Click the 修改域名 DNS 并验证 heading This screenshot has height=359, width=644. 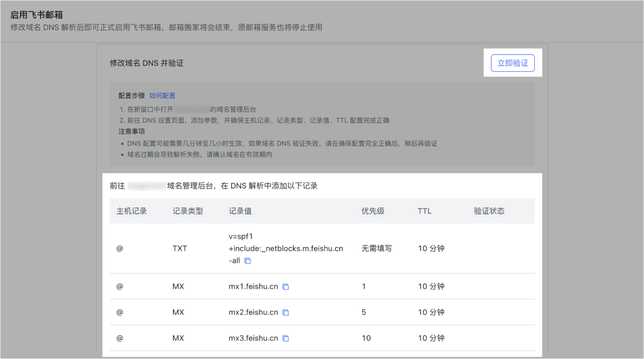(147, 63)
